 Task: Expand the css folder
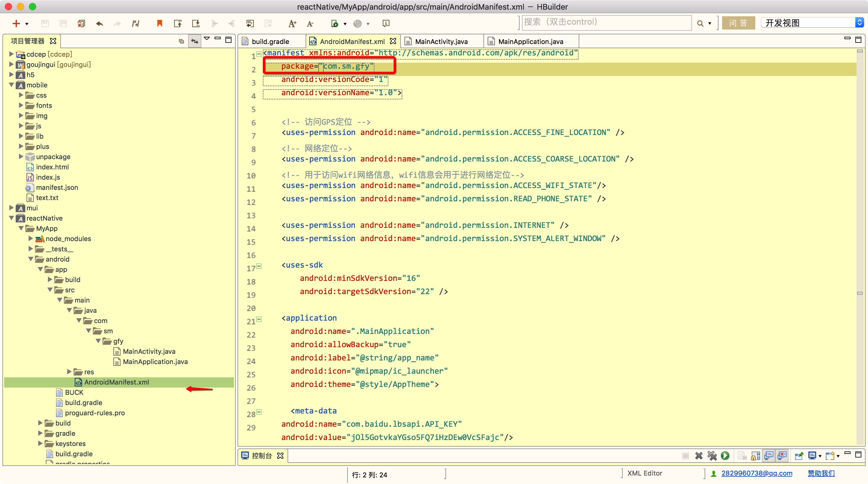[x=21, y=95]
